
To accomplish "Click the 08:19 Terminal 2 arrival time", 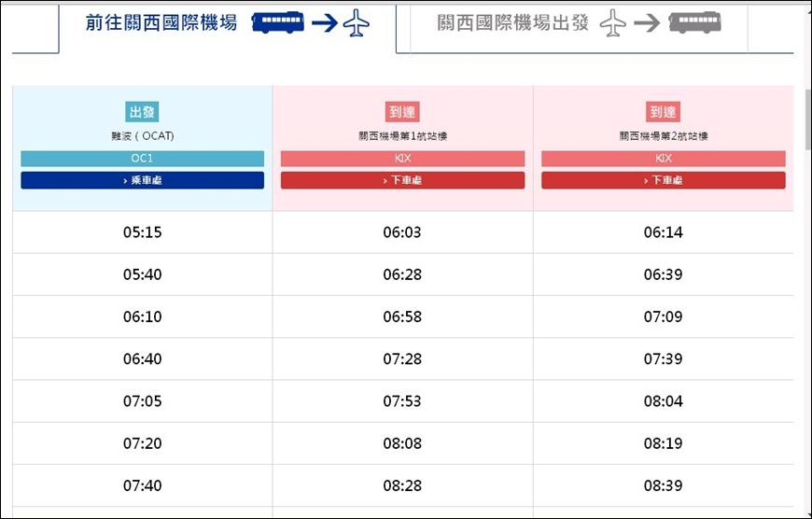I will click(x=664, y=443).
